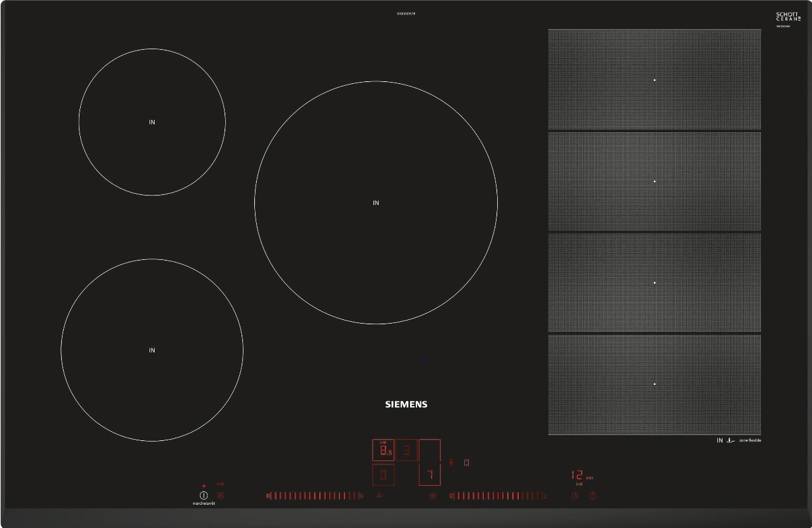Screen dimensions: 812x528
Task: Tap the powerMove stacked-bars icon
Action: 451,462
